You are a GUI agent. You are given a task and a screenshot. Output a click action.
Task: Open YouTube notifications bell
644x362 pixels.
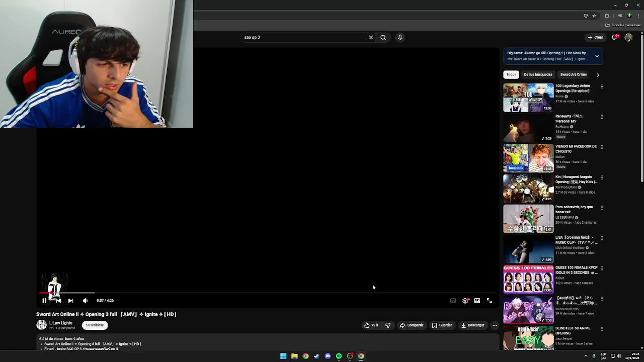point(615,37)
